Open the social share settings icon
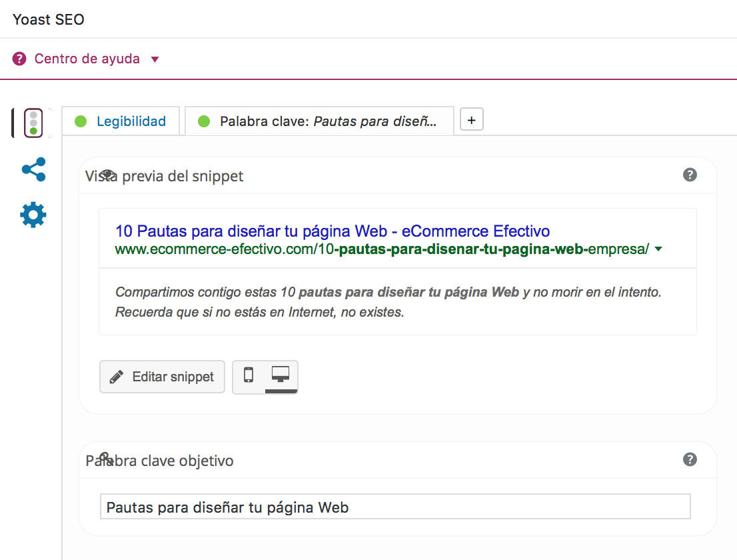This screenshot has height=560, width=737. [x=34, y=169]
